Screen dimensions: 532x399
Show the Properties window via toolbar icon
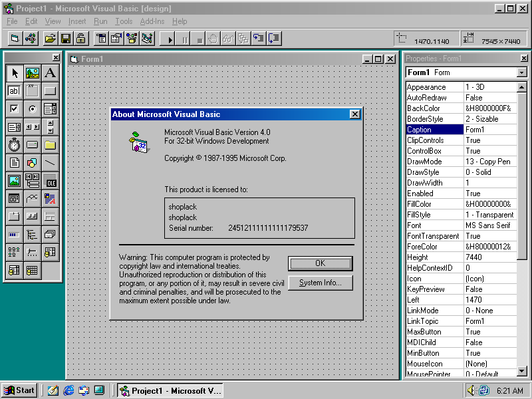pos(117,39)
